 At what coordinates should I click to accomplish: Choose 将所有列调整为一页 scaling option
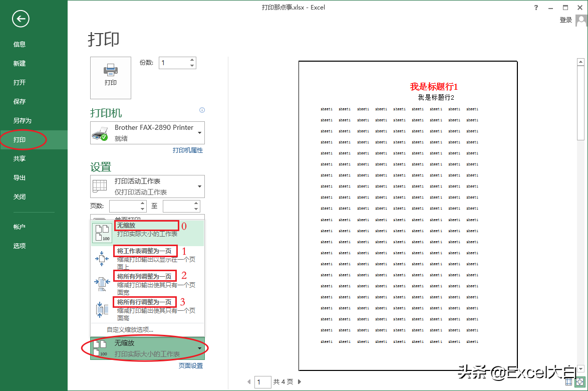coord(148,284)
